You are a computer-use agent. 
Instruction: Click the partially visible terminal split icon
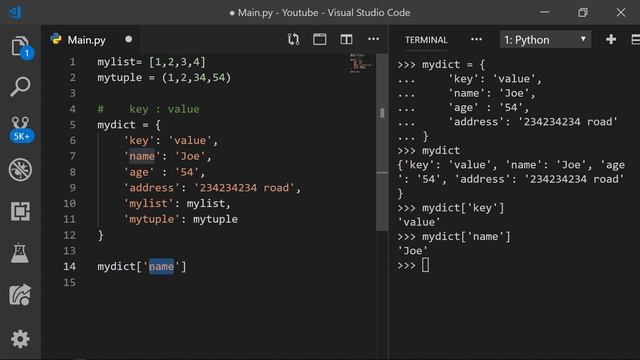click(x=636, y=40)
